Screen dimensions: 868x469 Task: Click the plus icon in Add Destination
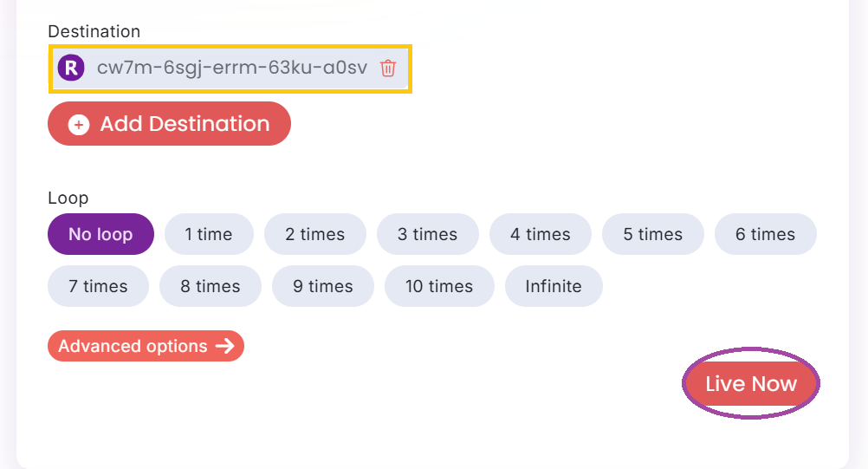point(79,125)
